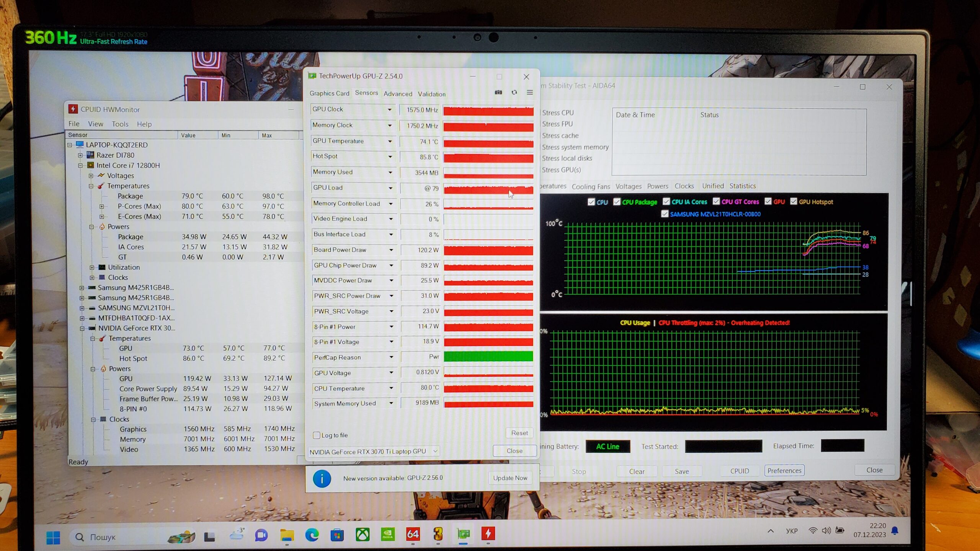Screen dimensions: 980x551
Task: Switch to the Advanced tab in GPU-Z
Action: 398,94
